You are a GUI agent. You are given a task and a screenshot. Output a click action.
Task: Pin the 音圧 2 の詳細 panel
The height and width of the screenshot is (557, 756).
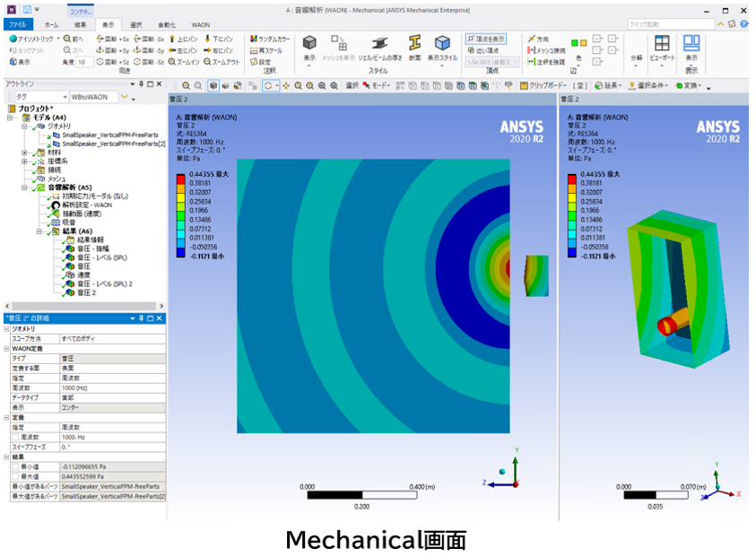[141, 318]
